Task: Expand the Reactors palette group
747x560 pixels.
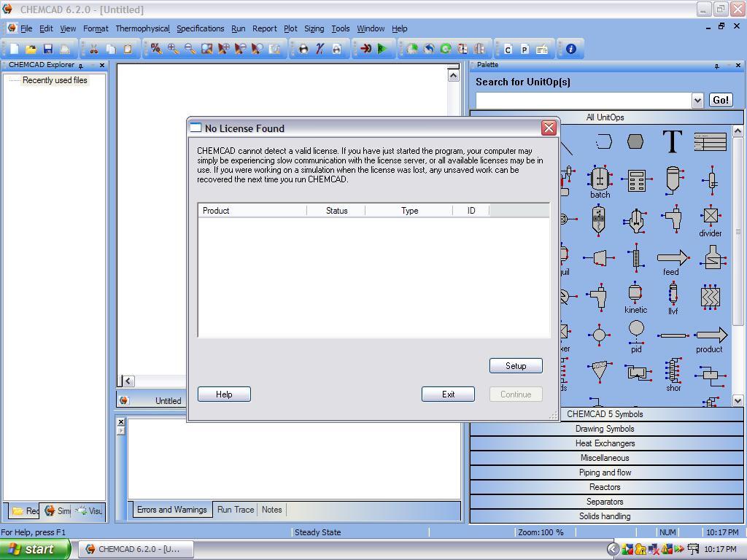Action: point(605,487)
